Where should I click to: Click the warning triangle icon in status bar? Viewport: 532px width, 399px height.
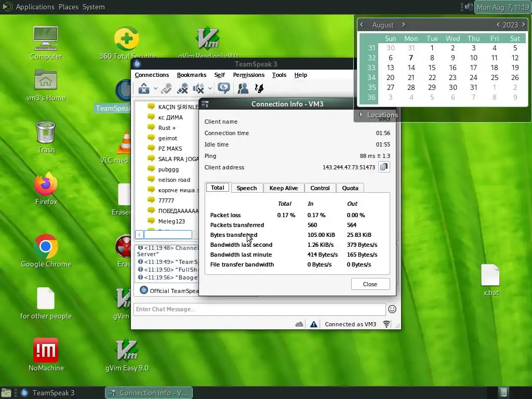click(x=314, y=324)
